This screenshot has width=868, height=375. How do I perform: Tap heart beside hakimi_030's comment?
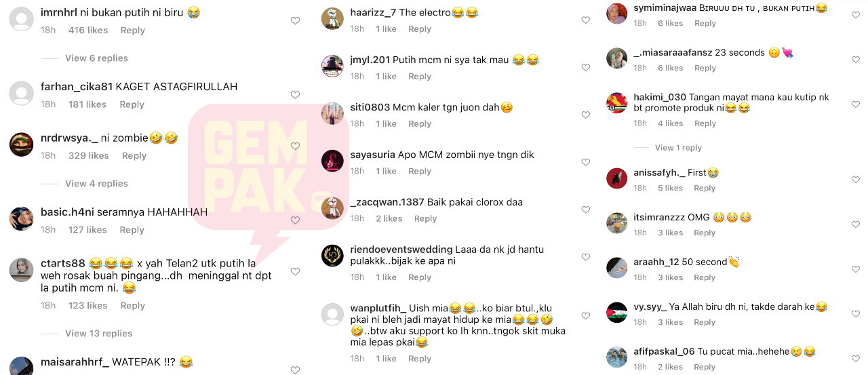pos(855,104)
